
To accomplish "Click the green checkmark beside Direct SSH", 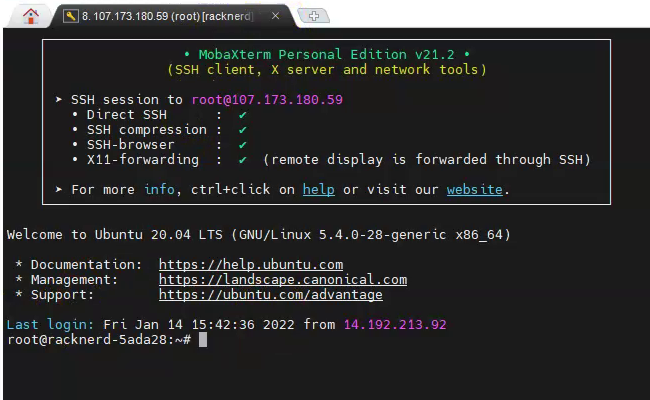I will point(242,115).
